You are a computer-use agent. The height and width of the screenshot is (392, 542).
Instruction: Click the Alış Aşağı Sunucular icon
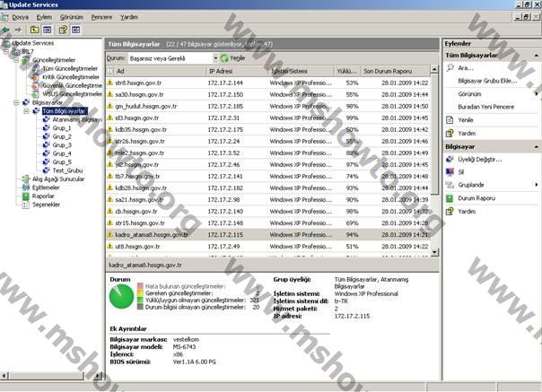coord(26,179)
